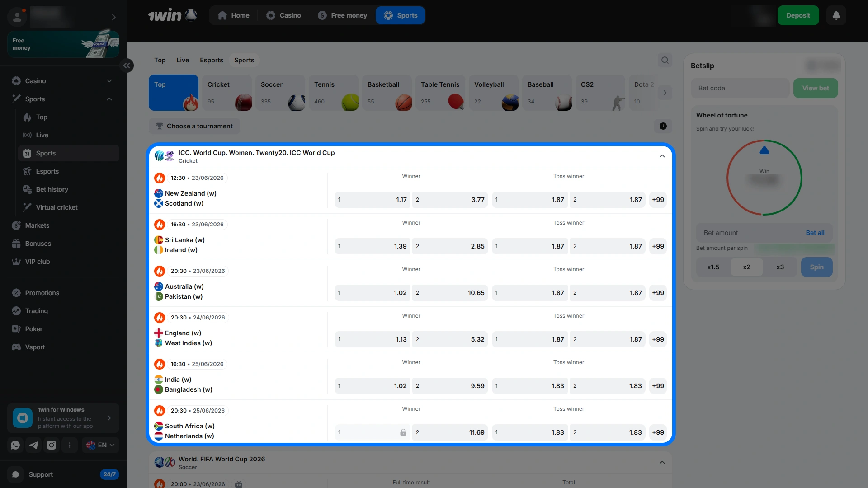Show +99 markets for New Zealand match
868x488 pixels.
pyautogui.click(x=658, y=200)
